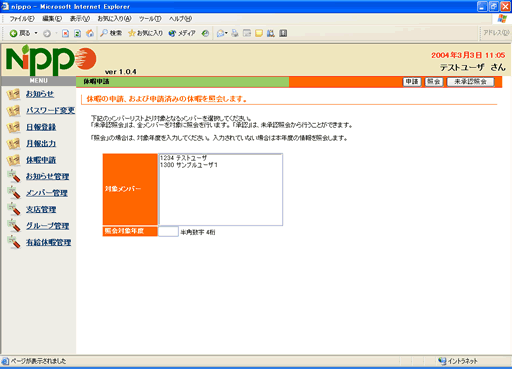Screen dimensions: 512x369
Task: Open the ツール(T) menu
Action: [x=150, y=19]
